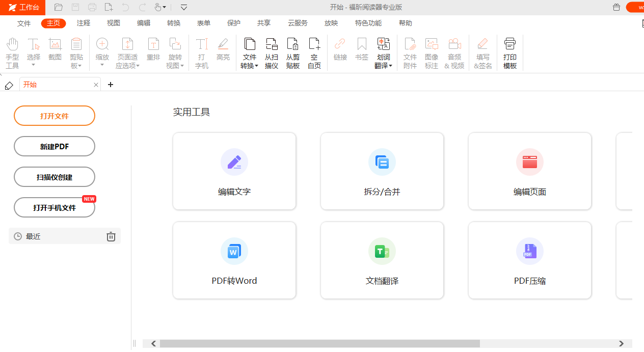
Task: Delete recent files with trash icon
Action: [111, 236]
